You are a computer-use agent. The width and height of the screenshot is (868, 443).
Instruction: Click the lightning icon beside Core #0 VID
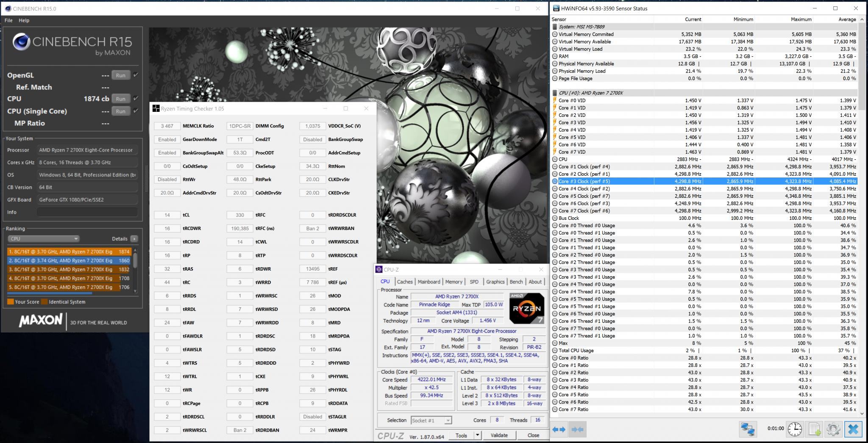click(x=554, y=100)
